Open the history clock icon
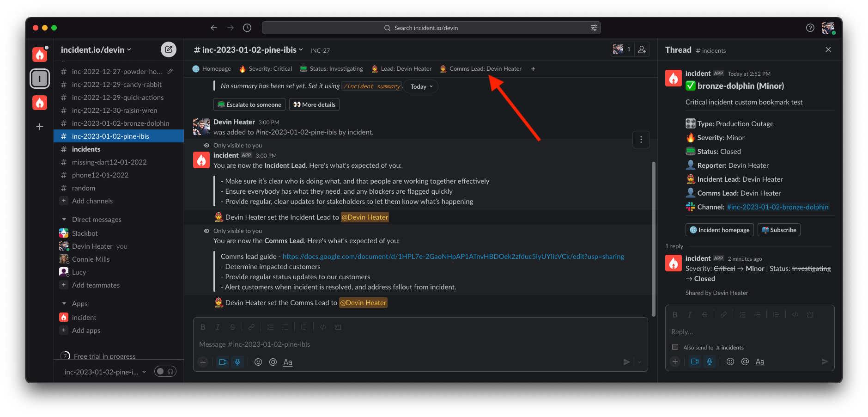Image resolution: width=868 pixels, height=417 pixels. [247, 28]
